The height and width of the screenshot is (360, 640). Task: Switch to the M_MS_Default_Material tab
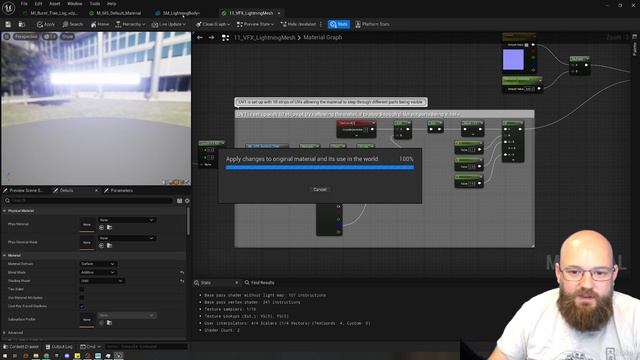click(x=116, y=13)
